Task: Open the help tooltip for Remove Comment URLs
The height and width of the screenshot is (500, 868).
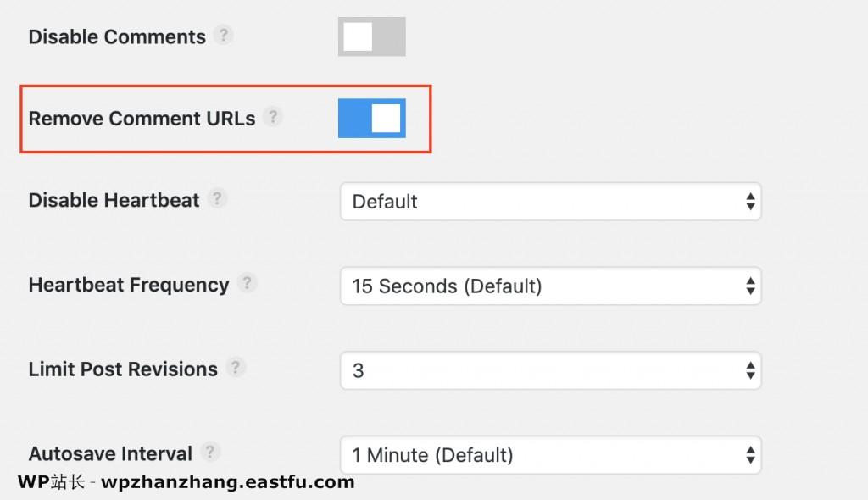Action: pyautogui.click(x=273, y=119)
